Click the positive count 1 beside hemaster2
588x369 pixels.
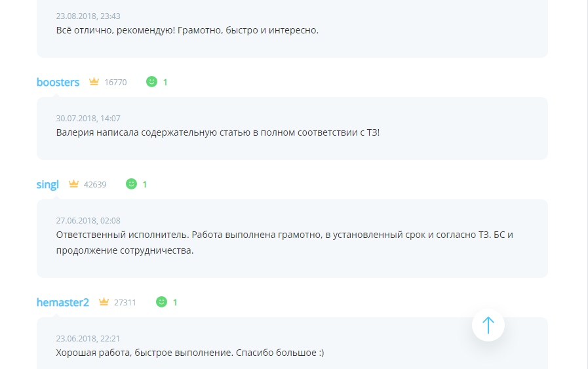(175, 302)
